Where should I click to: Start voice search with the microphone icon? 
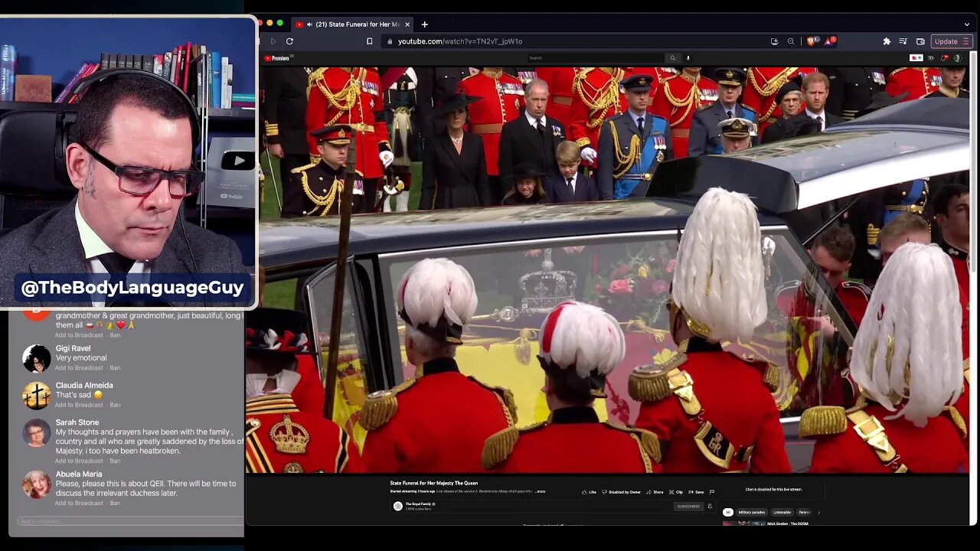click(x=688, y=58)
